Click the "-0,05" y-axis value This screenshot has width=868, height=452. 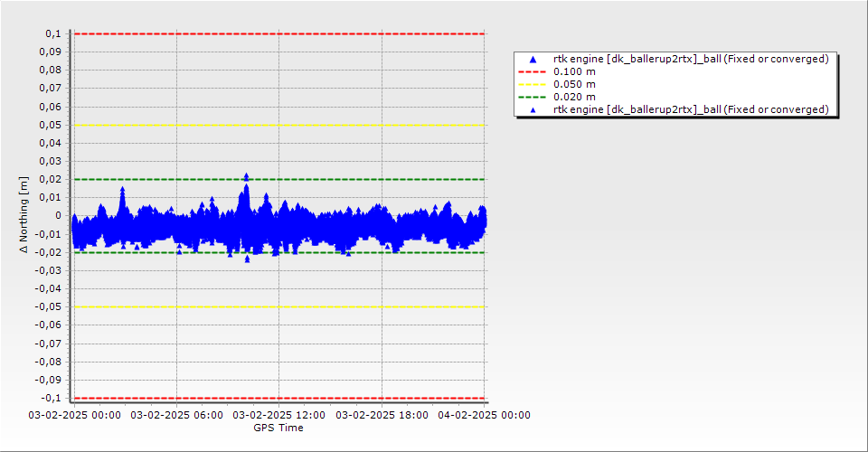[48, 307]
